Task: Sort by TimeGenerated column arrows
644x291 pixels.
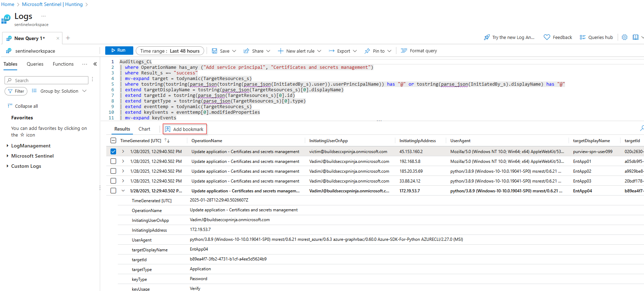Action: pyautogui.click(x=167, y=141)
